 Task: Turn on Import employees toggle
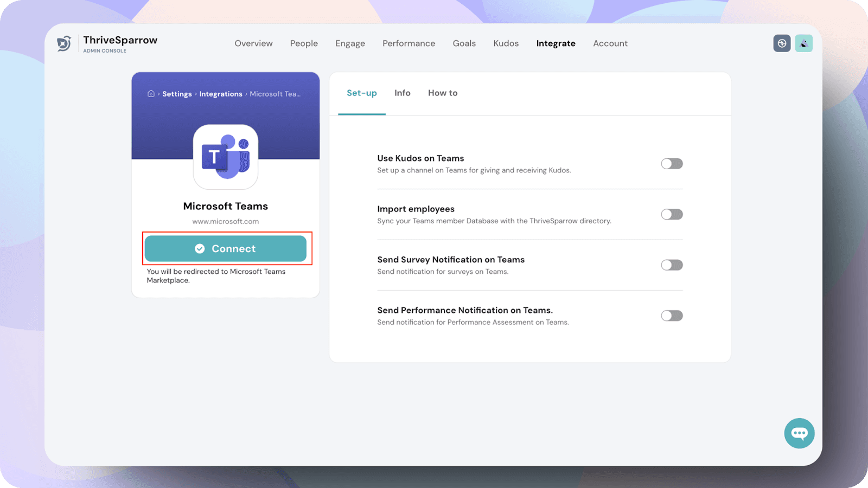point(672,214)
